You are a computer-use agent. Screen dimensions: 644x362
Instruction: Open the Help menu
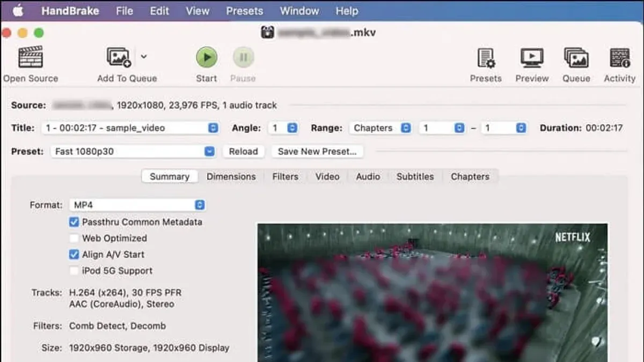pos(347,11)
